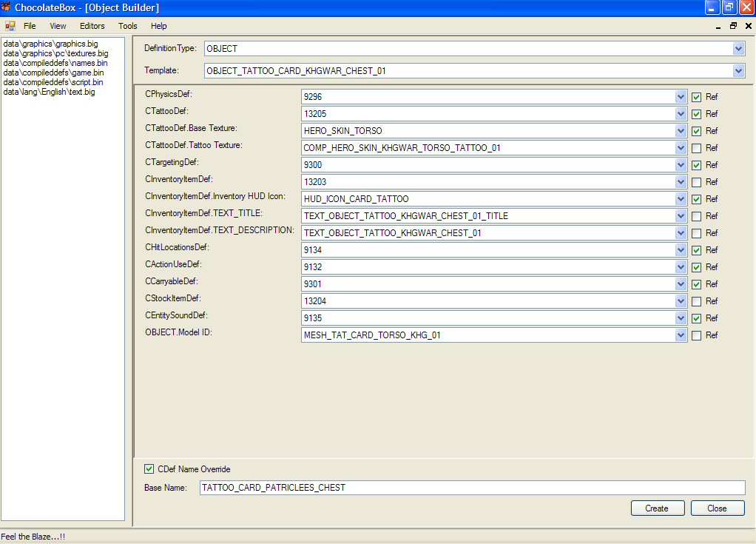Click the Close button at bottom

[x=717, y=508]
